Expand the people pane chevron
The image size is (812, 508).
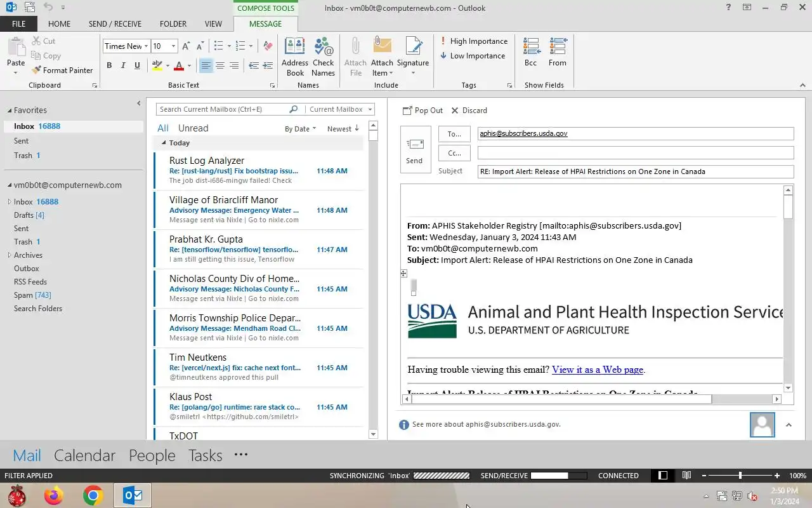[x=789, y=425]
